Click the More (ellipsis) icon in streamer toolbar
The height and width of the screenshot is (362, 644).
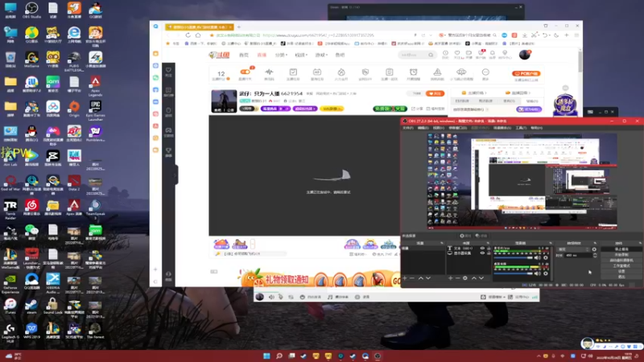pos(485,74)
